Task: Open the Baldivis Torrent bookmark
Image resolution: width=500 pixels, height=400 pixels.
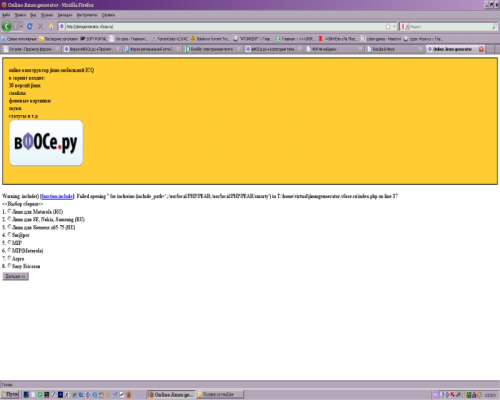Action: tap(210, 39)
